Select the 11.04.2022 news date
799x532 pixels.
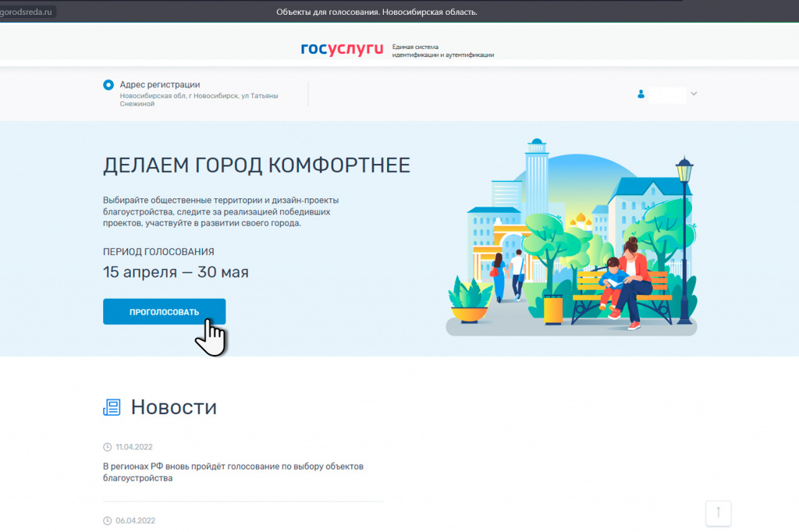133,447
